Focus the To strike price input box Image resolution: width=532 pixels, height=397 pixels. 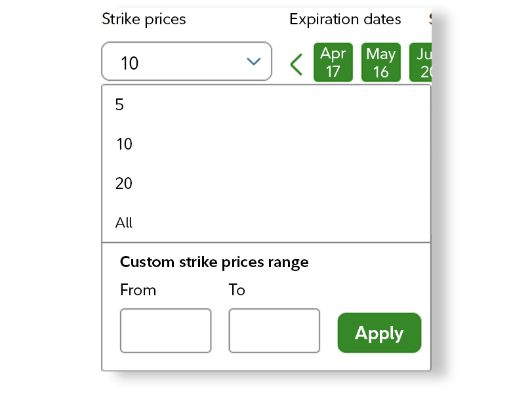pos(274,331)
